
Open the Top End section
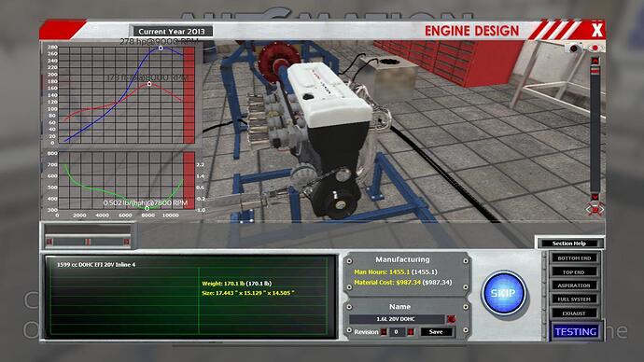click(574, 272)
